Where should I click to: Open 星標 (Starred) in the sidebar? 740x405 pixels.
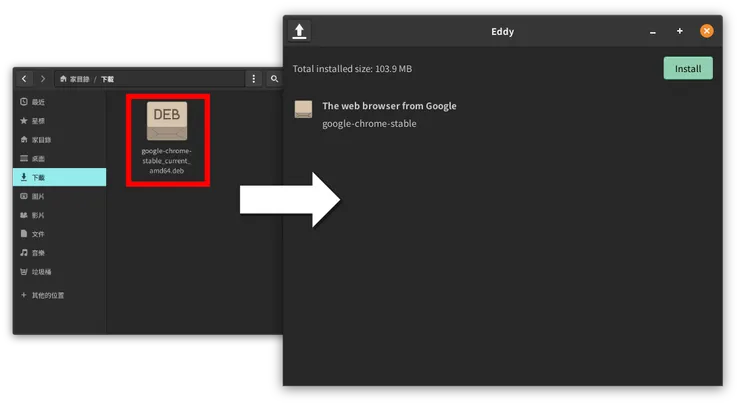click(59, 121)
